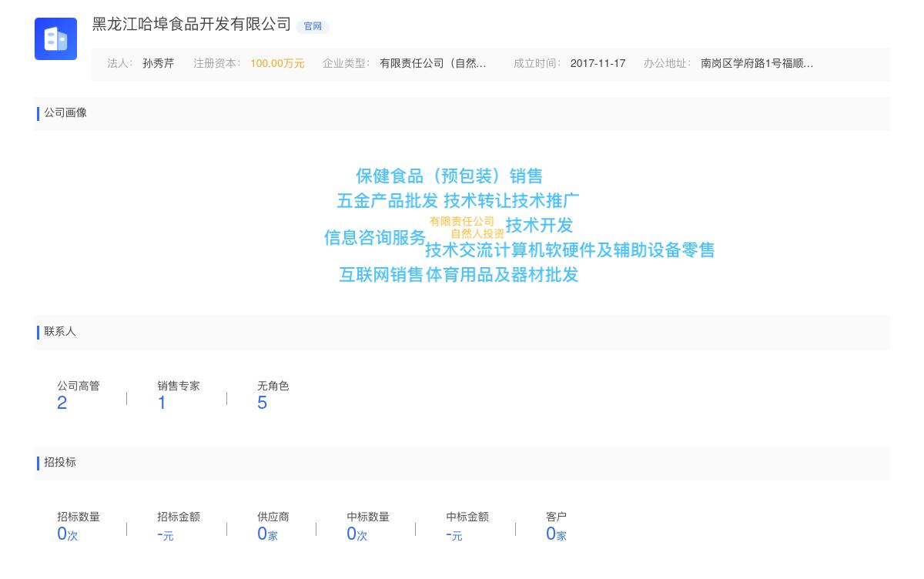Select tag 计算机软硬件及辅助设备零售
The image size is (924, 579).
pyautogui.click(x=604, y=250)
